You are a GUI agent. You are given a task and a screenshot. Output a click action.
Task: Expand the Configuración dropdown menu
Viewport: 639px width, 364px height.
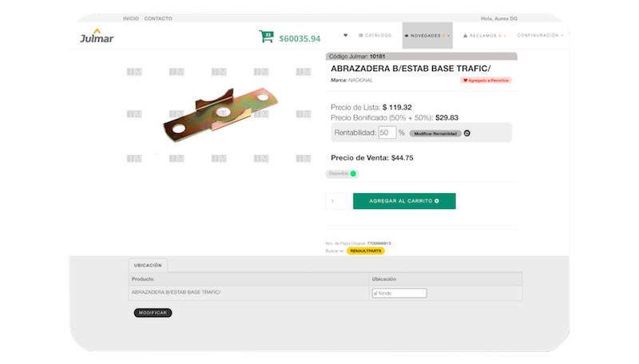tap(540, 35)
